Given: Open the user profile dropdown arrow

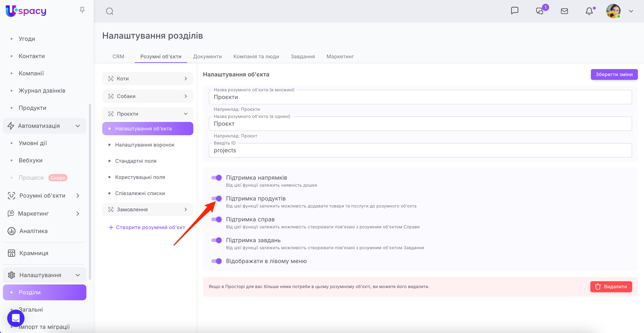Looking at the screenshot, I should coord(631,11).
